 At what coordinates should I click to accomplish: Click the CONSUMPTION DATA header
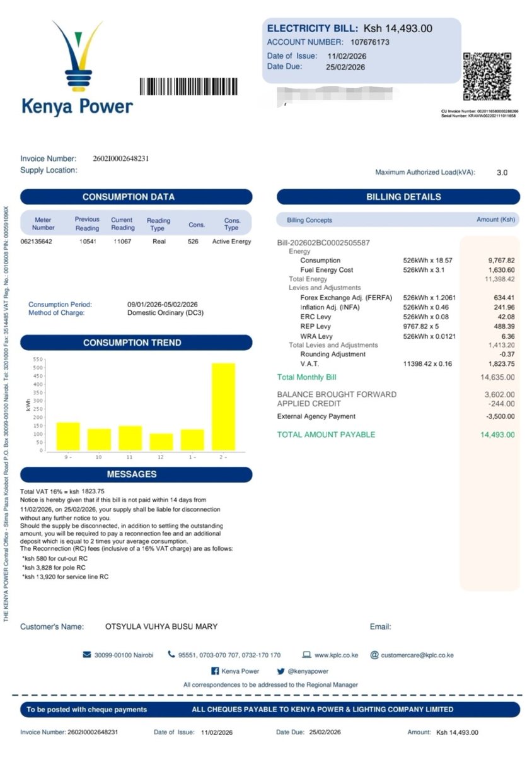(x=136, y=197)
